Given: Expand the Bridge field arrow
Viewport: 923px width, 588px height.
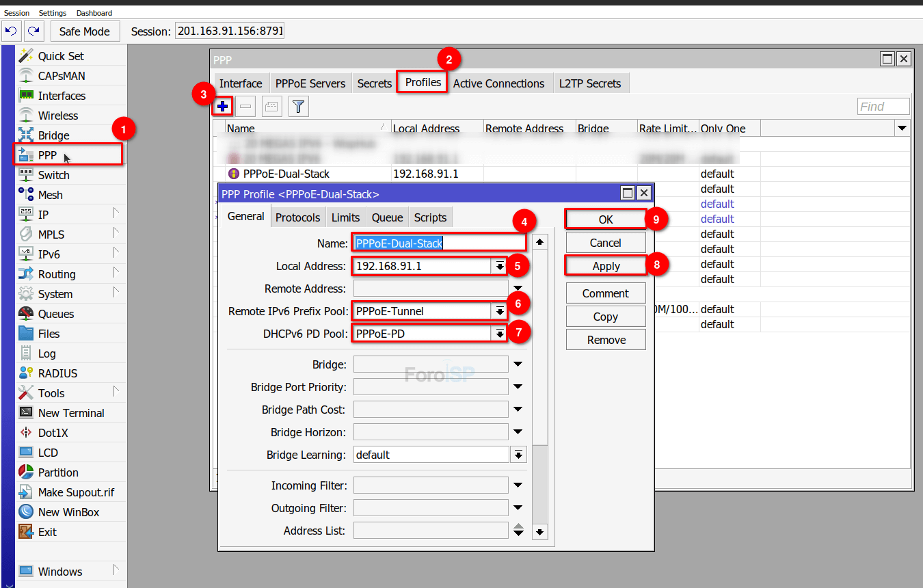Looking at the screenshot, I should [518, 364].
